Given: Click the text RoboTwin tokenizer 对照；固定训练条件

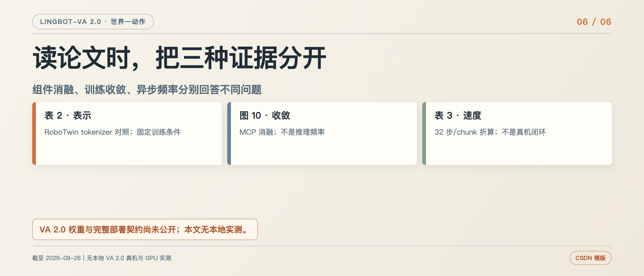Looking at the screenshot, I should click(113, 132).
